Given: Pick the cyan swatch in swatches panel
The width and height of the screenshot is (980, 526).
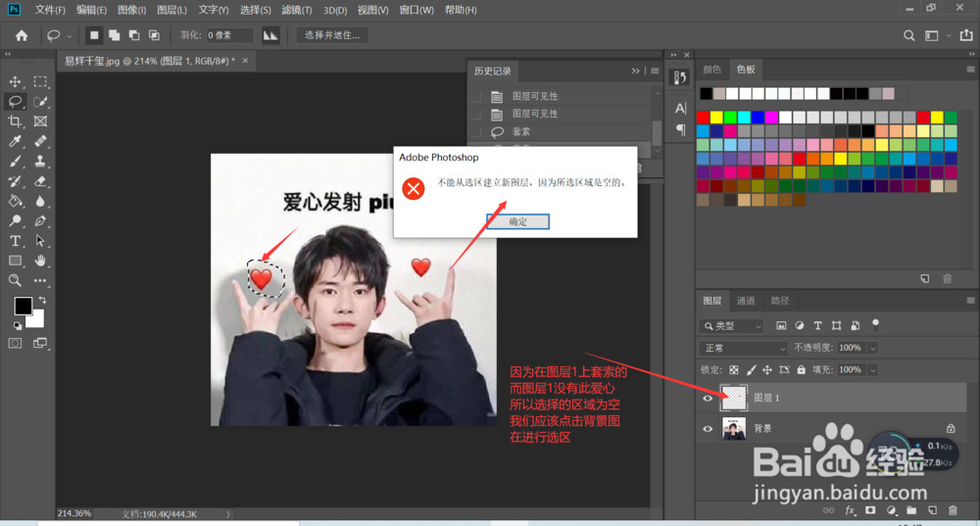Looking at the screenshot, I should [744, 118].
